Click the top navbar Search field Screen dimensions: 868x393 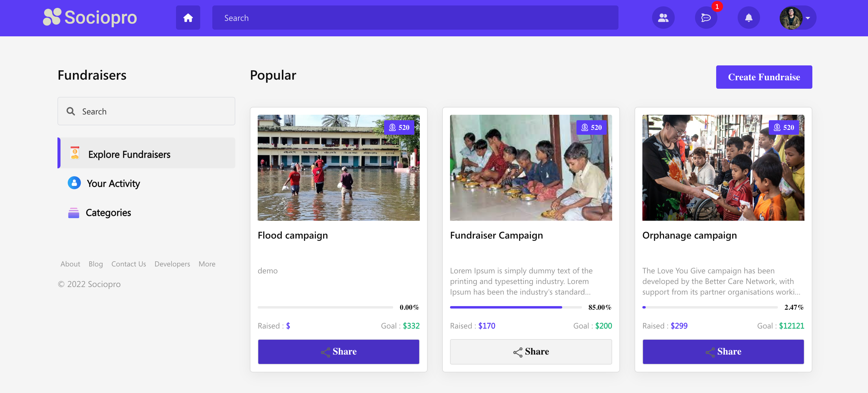click(x=415, y=18)
